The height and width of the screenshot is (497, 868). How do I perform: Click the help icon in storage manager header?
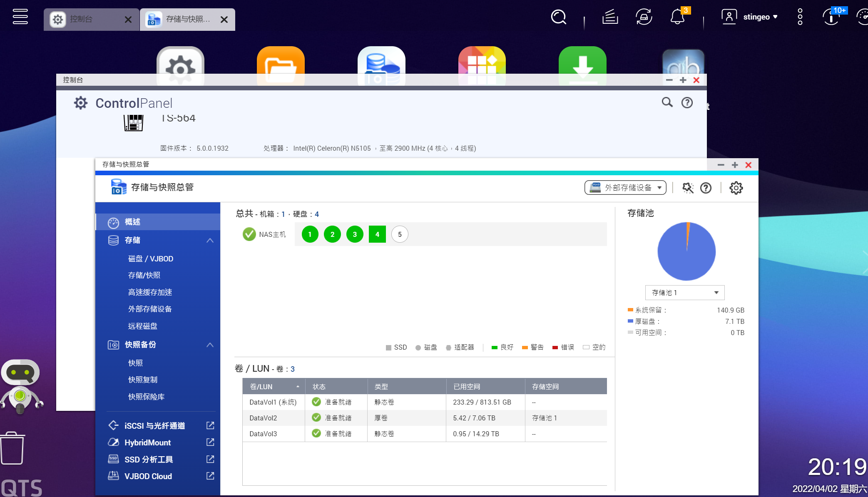click(706, 188)
